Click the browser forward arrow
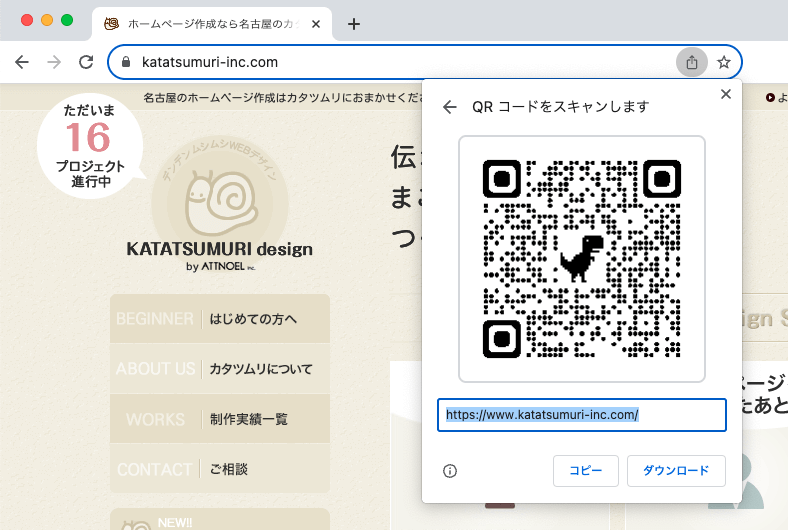This screenshot has height=530, width=788. 54,62
